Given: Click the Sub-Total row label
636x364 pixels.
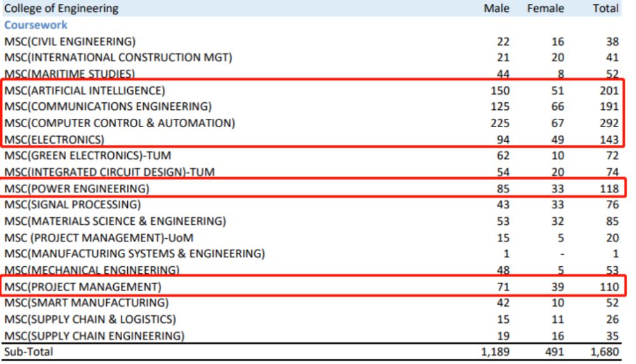Looking at the screenshot, I should pyautogui.click(x=29, y=351).
